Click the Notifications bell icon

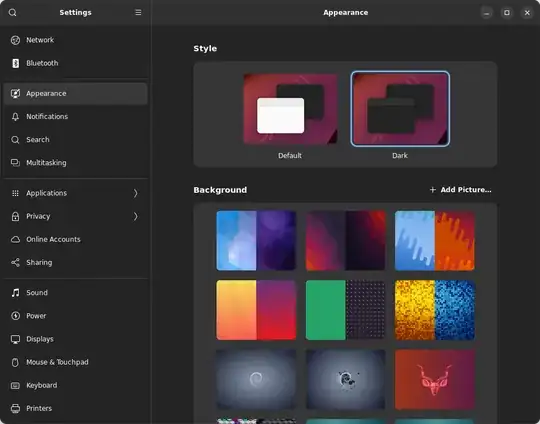(x=15, y=117)
